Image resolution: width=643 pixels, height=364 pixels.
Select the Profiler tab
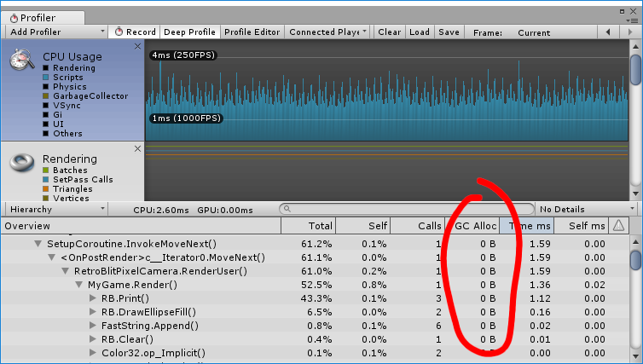[x=43, y=18]
